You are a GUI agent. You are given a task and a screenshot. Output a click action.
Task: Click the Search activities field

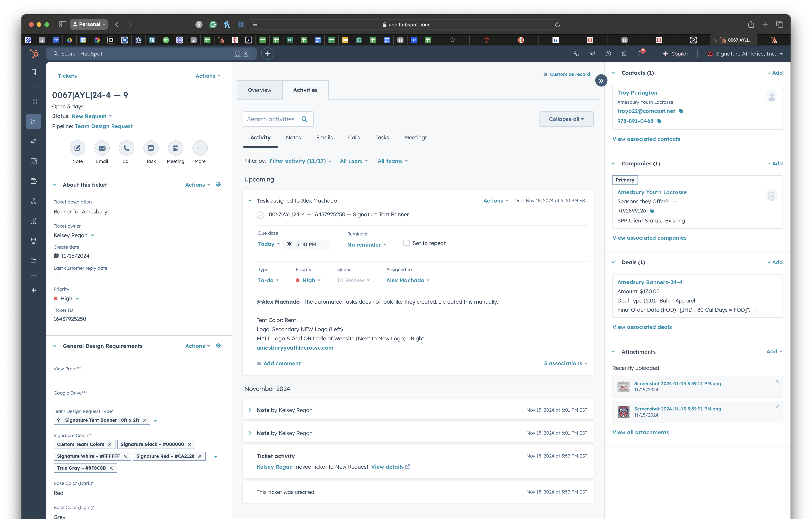pos(271,119)
